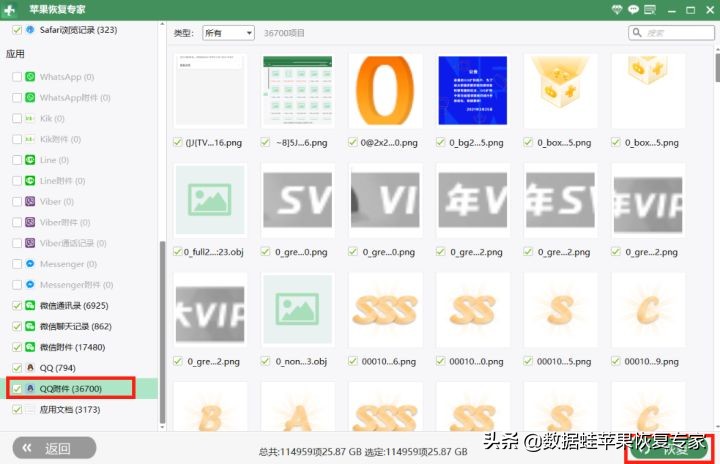The image size is (720, 464).
Task: Uncheck the 应用文档 (3173) checkbox
Action: pos(17,409)
